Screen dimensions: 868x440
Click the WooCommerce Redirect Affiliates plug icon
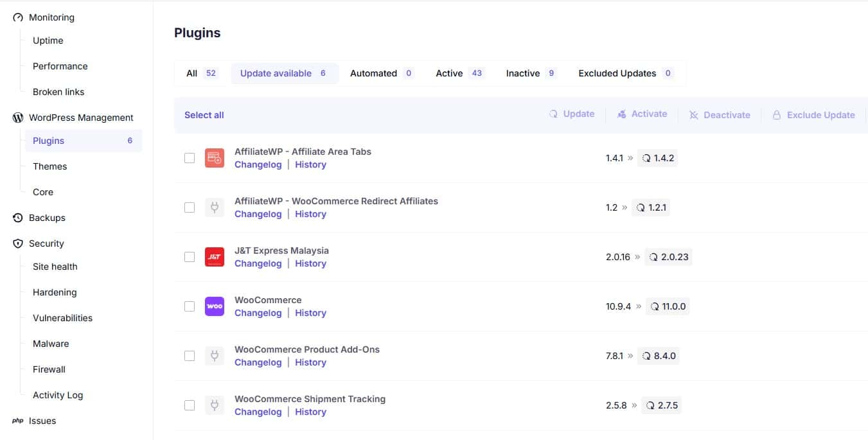pyautogui.click(x=215, y=207)
